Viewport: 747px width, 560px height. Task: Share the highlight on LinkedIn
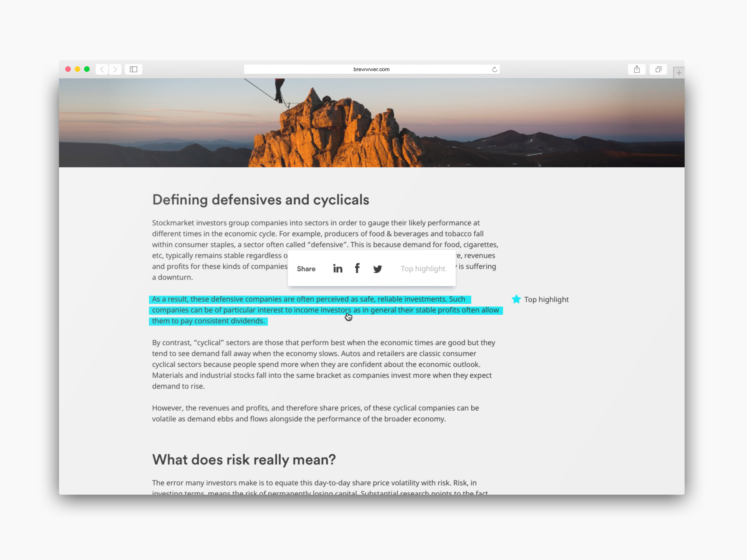(x=337, y=269)
